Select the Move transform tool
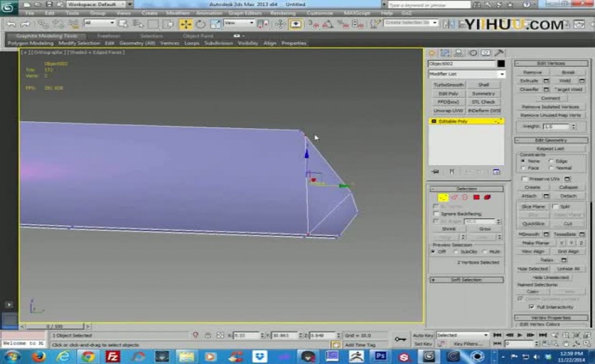 [x=186, y=24]
